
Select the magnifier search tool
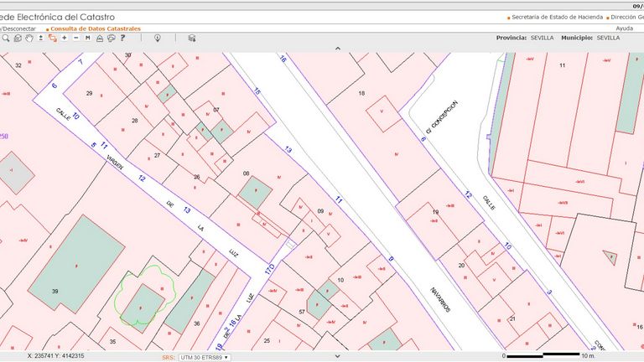[x=5, y=39]
